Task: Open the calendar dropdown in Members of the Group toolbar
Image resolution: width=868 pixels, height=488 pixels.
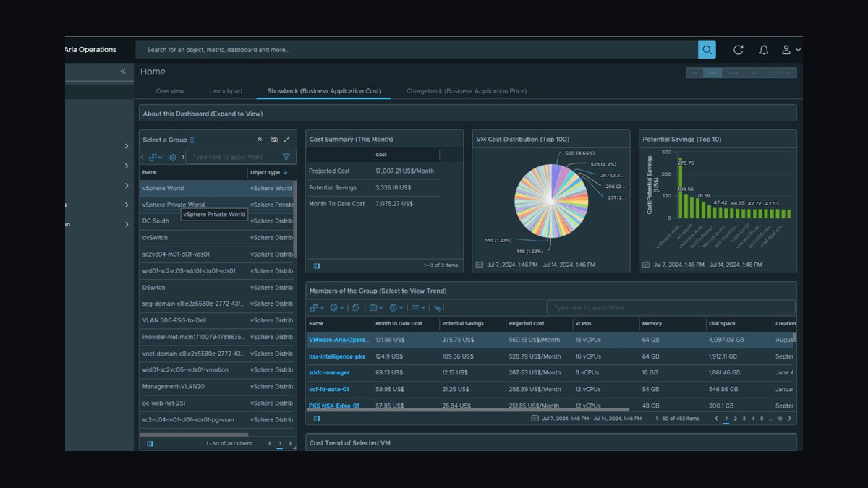Action: (376, 307)
